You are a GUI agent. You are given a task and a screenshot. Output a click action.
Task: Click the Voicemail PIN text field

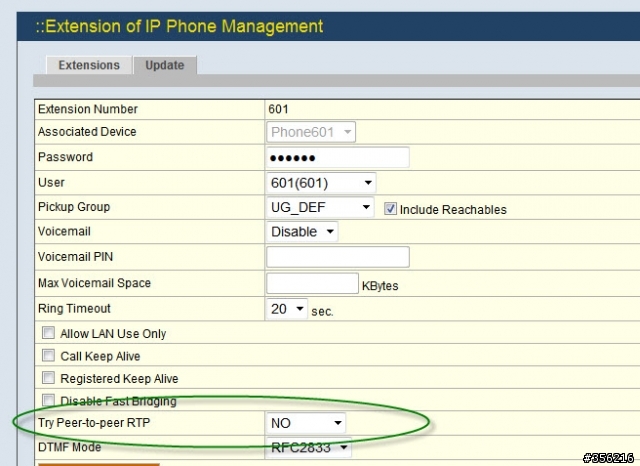(338, 257)
